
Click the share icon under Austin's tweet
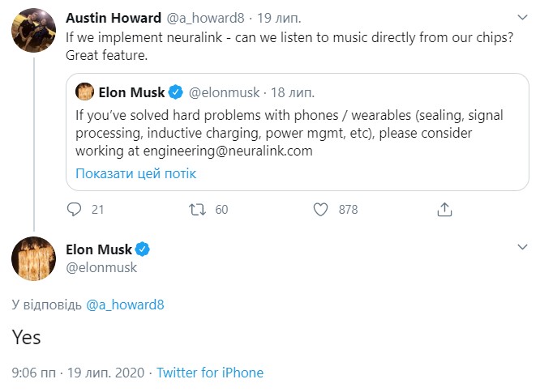(444, 209)
